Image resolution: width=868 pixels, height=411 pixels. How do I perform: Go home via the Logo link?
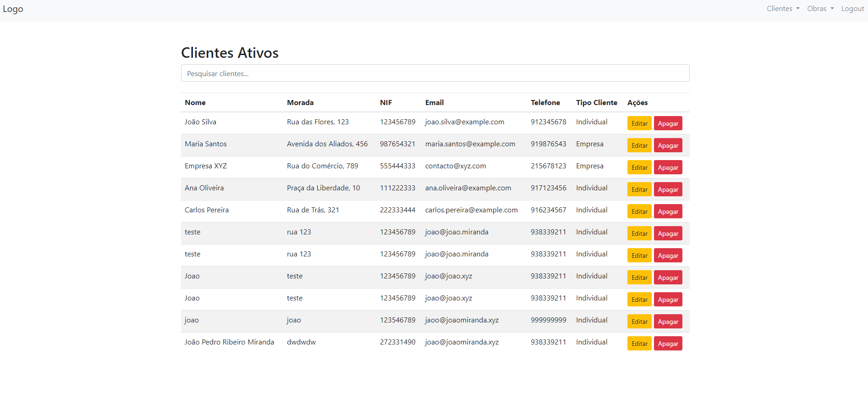pyautogui.click(x=13, y=9)
